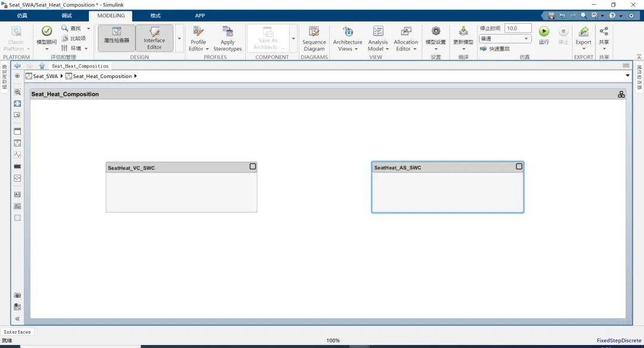644x348 pixels.
Task: Click the 更新模型 update model icon
Action: (463, 32)
